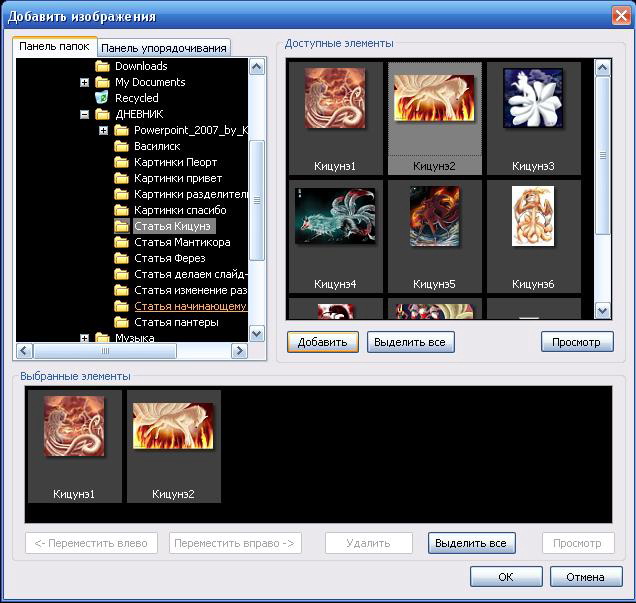Click the Просмотр button under selected elements
This screenshot has height=603, width=636.
click(x=578, y=543)
